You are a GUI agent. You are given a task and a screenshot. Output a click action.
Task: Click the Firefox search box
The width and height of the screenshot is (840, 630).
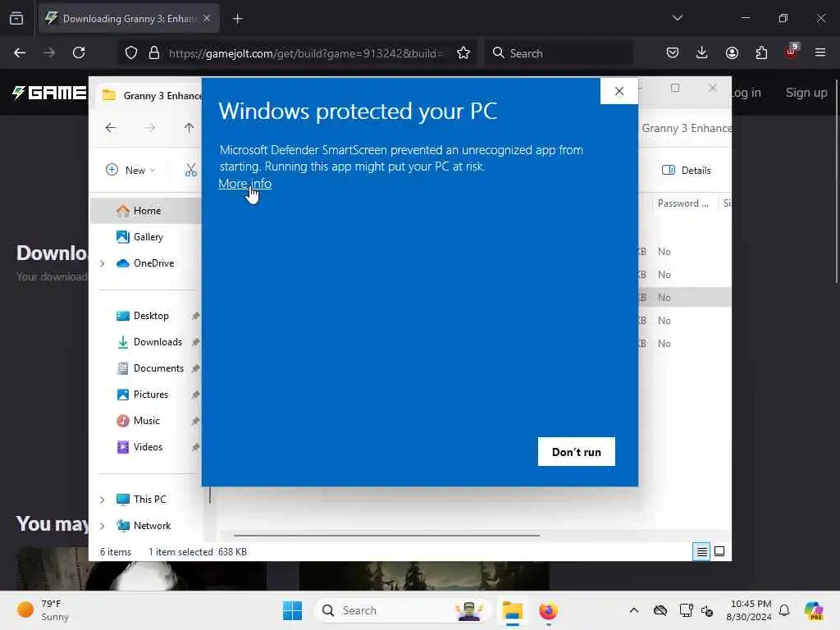559,53
